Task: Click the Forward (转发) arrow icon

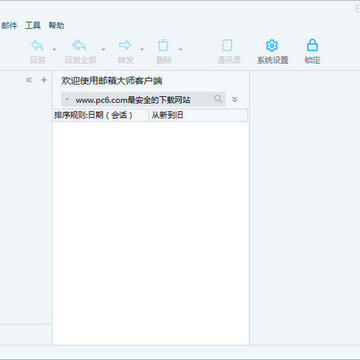Action: [125, 45]
